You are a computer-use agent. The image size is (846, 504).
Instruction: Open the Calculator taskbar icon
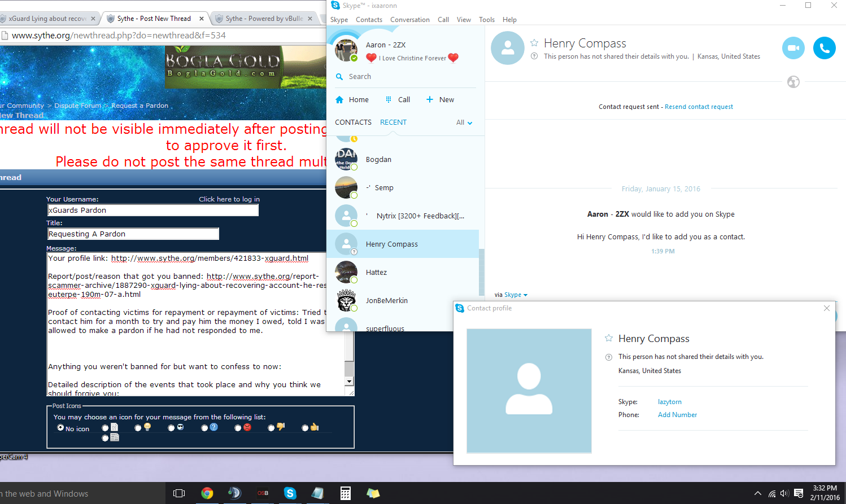pos(345,493)
